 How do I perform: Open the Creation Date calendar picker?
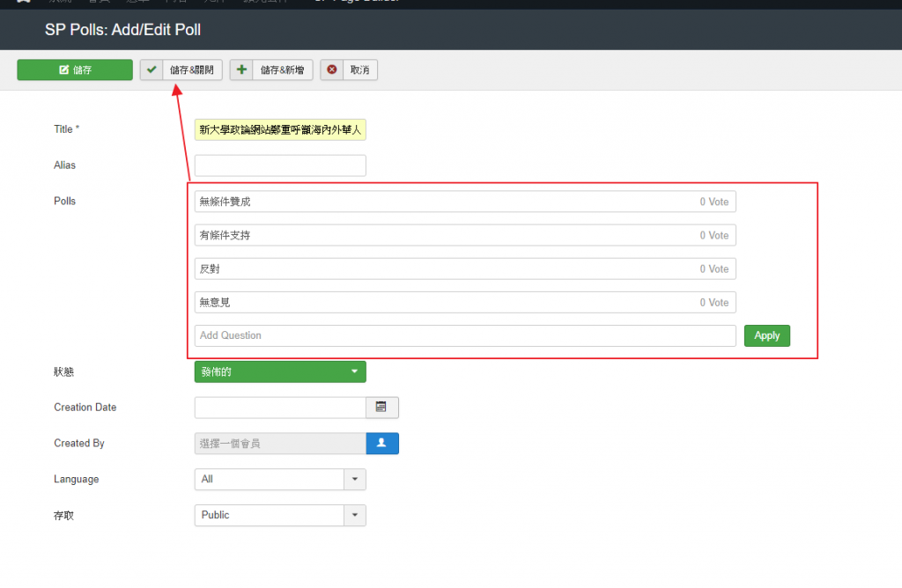tap(381, 408)
